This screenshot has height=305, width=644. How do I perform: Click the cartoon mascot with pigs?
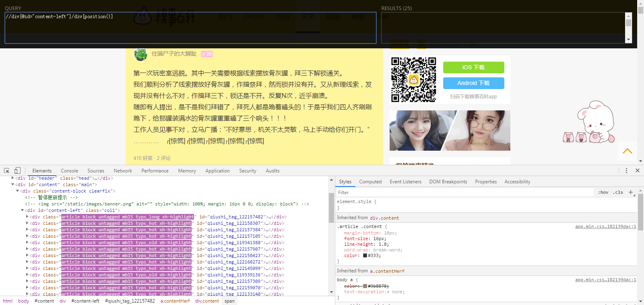coord(589,122)
